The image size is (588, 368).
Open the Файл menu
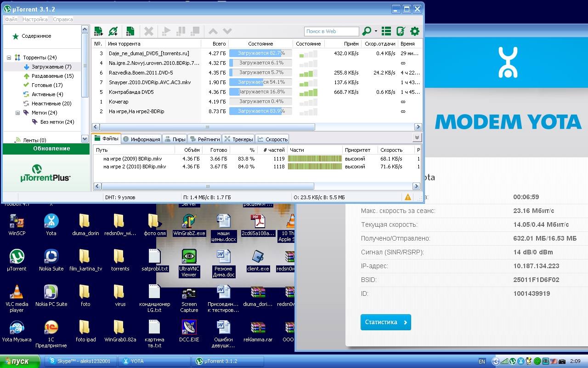point(11,19)
